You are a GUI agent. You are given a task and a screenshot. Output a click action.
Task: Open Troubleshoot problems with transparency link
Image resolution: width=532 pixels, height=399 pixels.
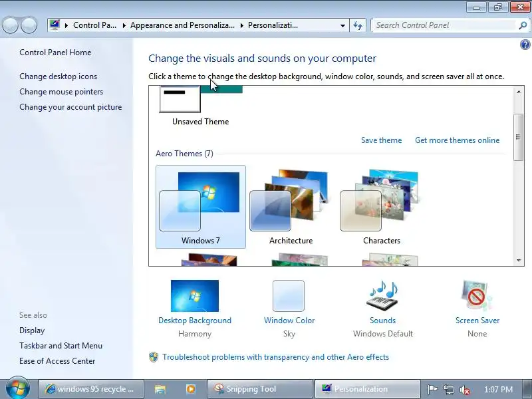[275, 357]
